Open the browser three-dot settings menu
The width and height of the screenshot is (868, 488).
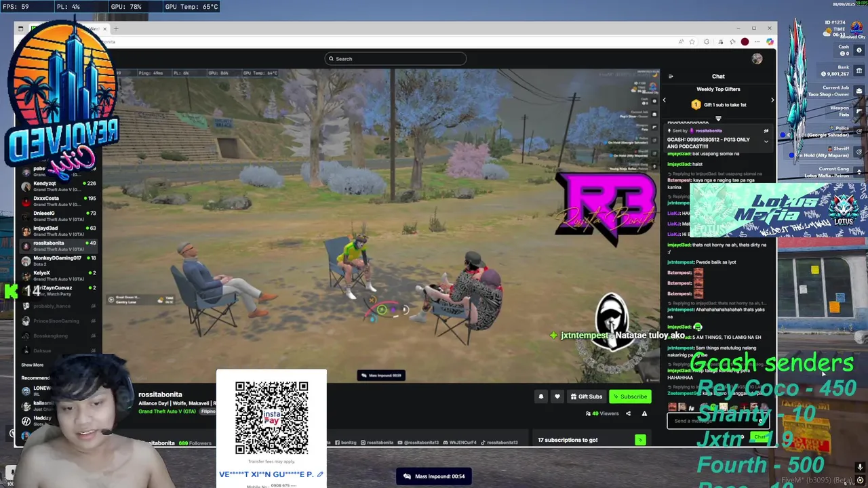point(757,42)
